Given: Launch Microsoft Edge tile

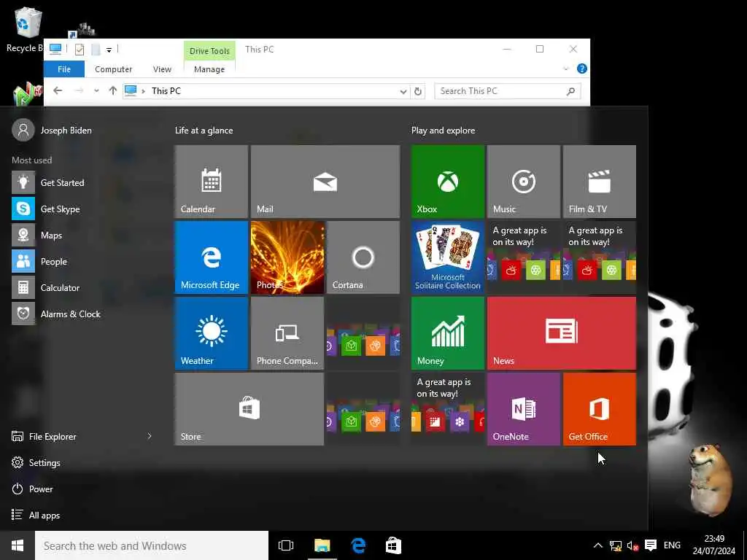Looking at the screenshot, I should (x=211, y=257).
